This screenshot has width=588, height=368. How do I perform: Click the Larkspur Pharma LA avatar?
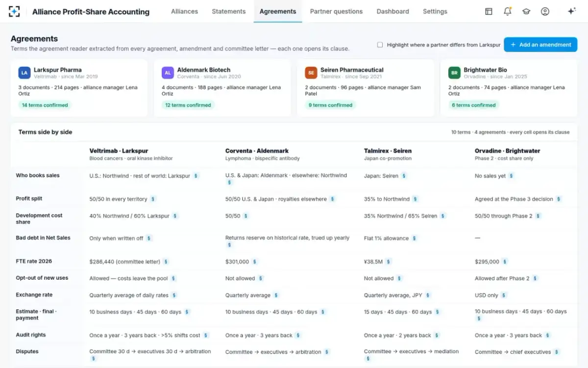[24, 73]
